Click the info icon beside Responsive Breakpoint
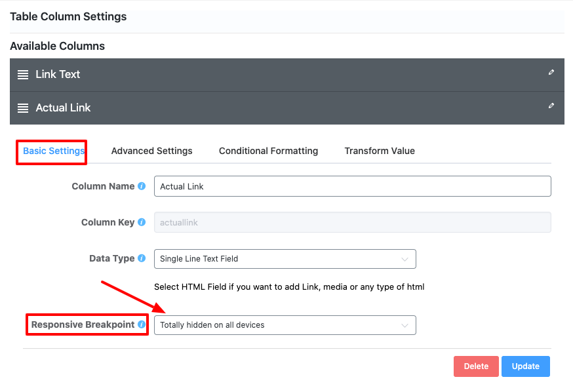The height and width of the screenshot is (392, 573). pos(142,325)
